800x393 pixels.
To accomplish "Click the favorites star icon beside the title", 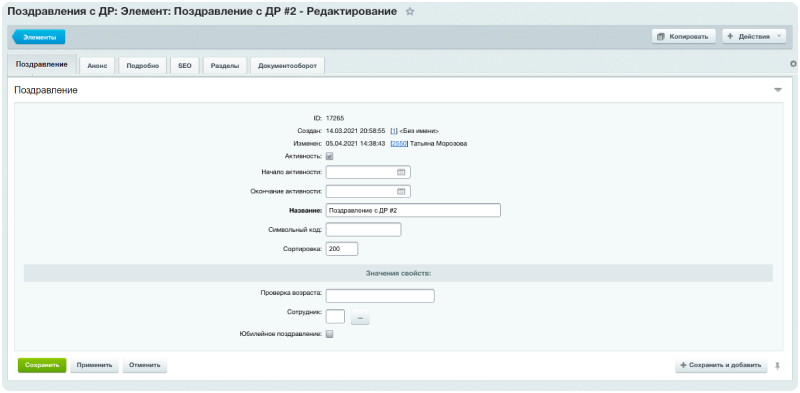I will (409, 12).
